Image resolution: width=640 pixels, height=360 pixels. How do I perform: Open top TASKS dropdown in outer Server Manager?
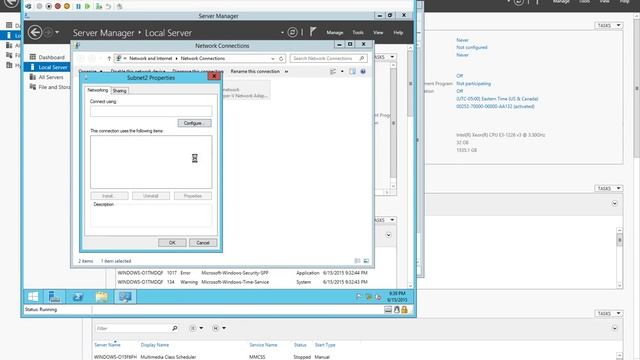coord(608,25)
